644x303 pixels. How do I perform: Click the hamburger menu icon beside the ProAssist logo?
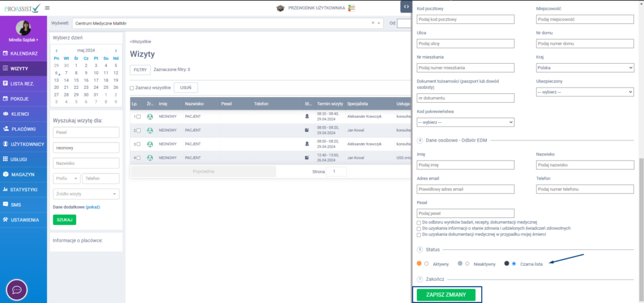(x=47, y=8)
